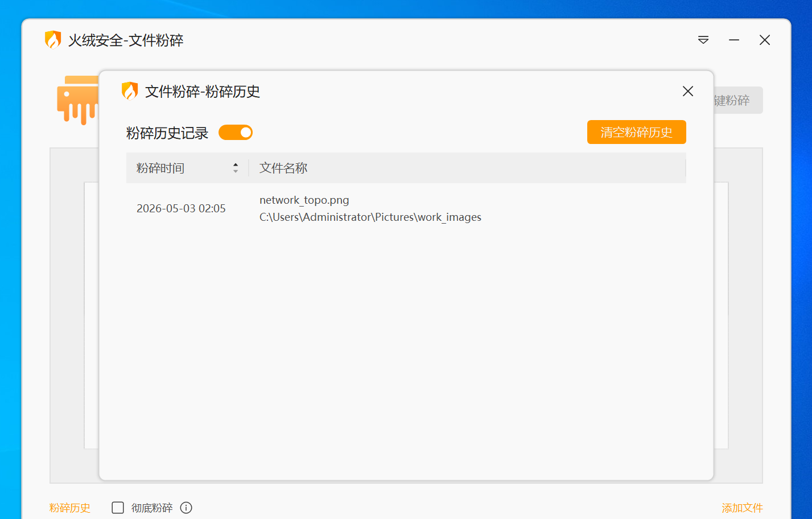Screen dimensions: 812x519
Task: Click the 清空粉碎历史 button
Action: (637, 132)
